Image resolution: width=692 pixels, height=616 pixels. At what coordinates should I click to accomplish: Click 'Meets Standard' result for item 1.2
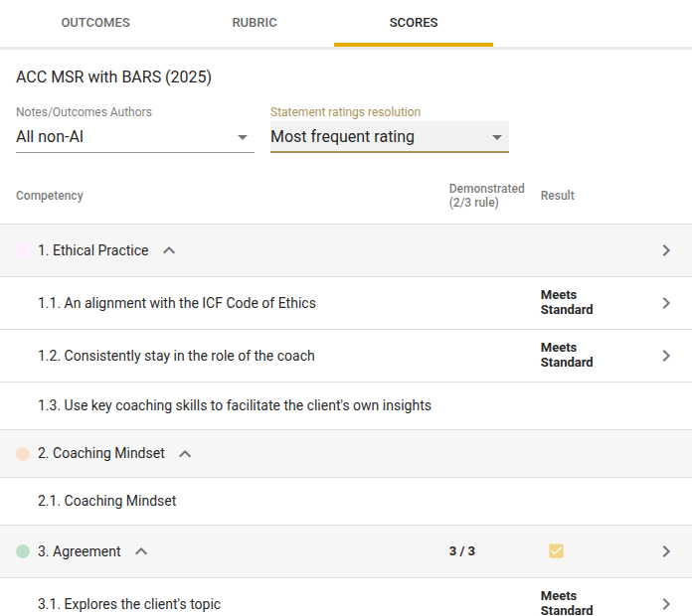pos(567,355)
